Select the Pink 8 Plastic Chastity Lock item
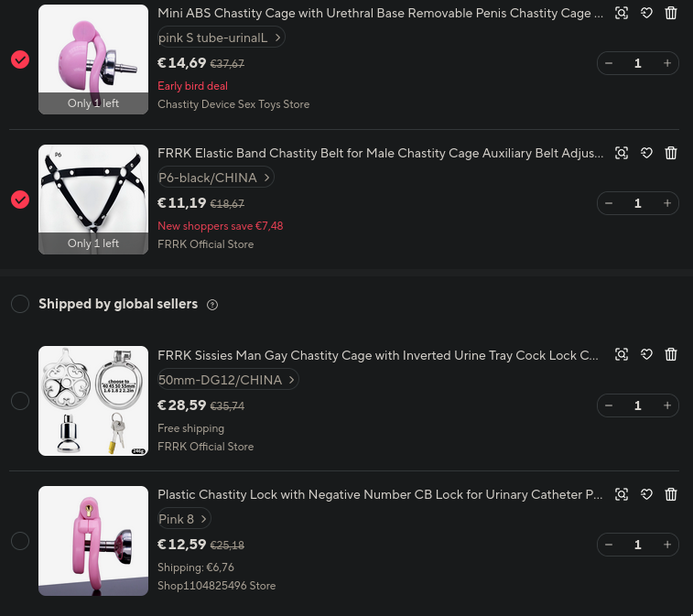693x616 pixels. click(x=20, y=541)
